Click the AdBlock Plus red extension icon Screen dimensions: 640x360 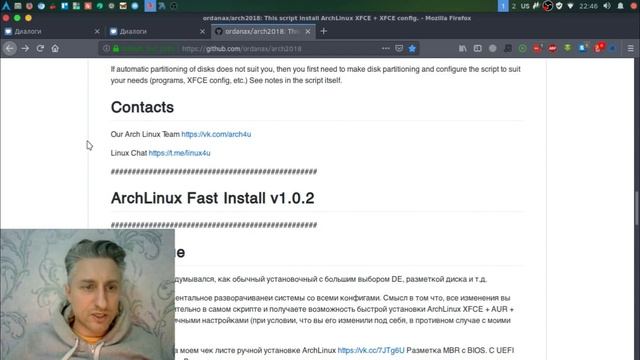click(553, 49)
